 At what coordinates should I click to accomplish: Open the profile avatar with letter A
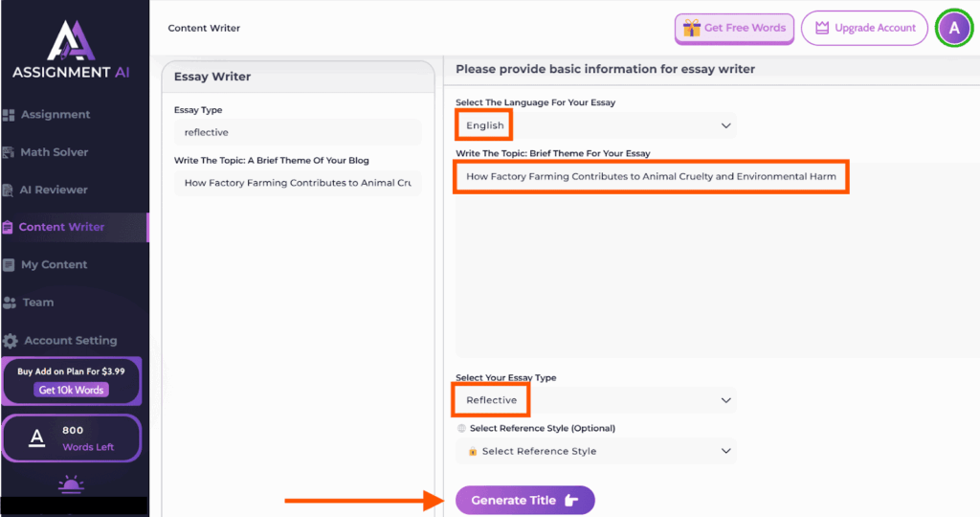[954, 28]
